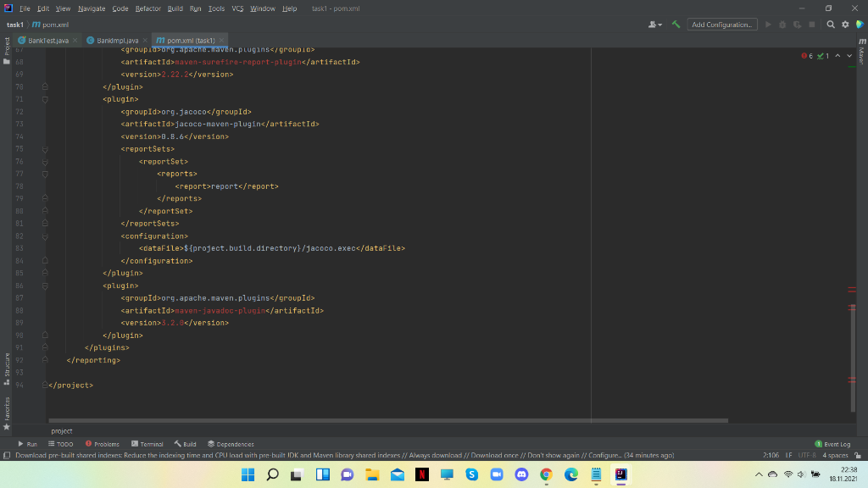Open the TODO tool window

tap(62, 443)
